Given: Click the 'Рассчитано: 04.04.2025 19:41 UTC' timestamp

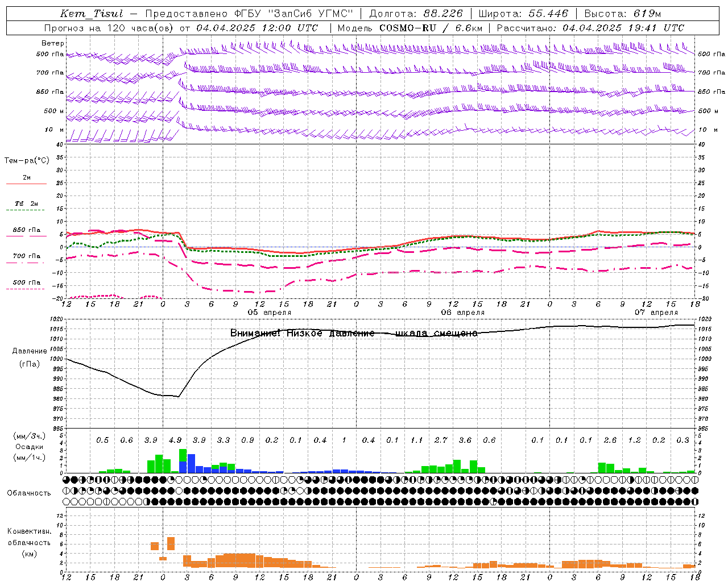Looking at the screenshot, I should coord(590,28).
